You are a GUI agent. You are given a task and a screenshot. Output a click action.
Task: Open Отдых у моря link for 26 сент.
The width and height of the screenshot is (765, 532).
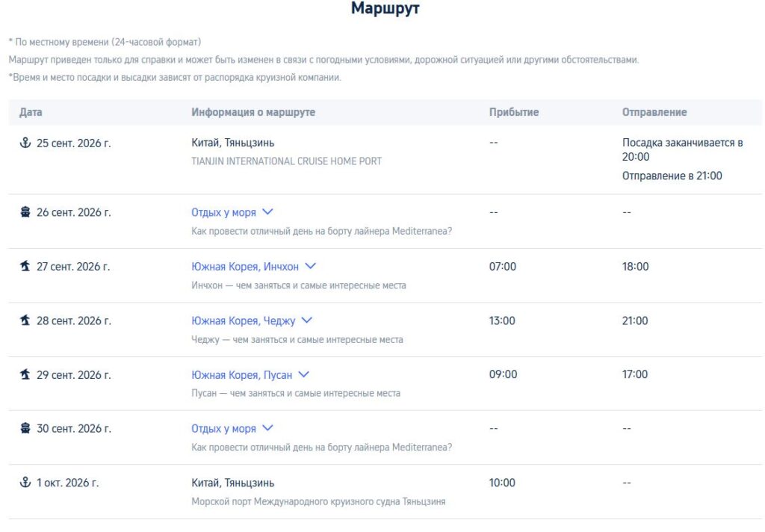223,212
